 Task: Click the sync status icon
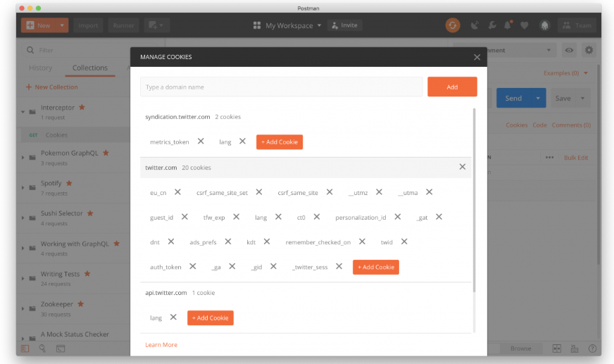point(453,25)
